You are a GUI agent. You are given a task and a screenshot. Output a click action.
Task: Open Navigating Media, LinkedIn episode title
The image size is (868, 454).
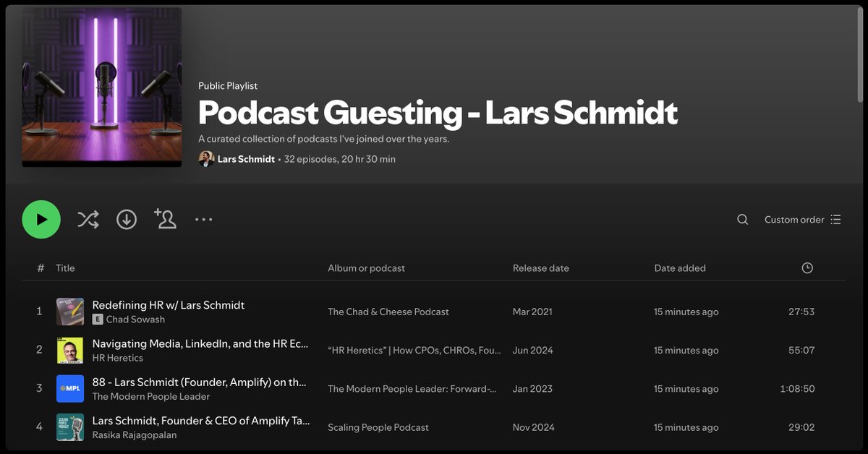click(x=200, y=343)
